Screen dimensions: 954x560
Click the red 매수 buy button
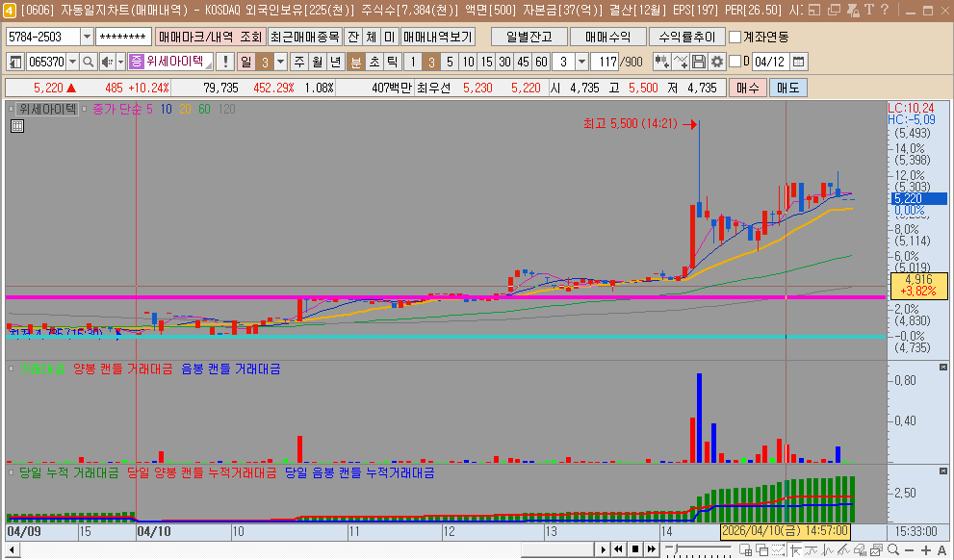pyautogui.click(x=748, y=89)
